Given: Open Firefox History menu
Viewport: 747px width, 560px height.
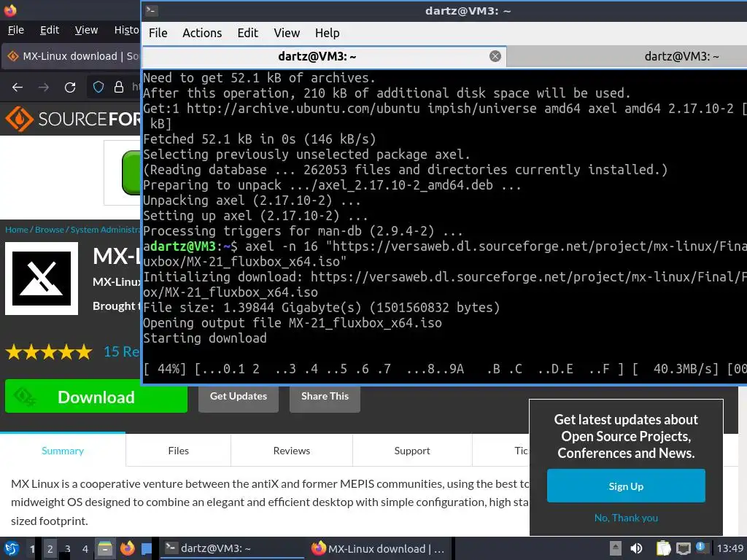Looking at the screenshot, I should (126, 30).
